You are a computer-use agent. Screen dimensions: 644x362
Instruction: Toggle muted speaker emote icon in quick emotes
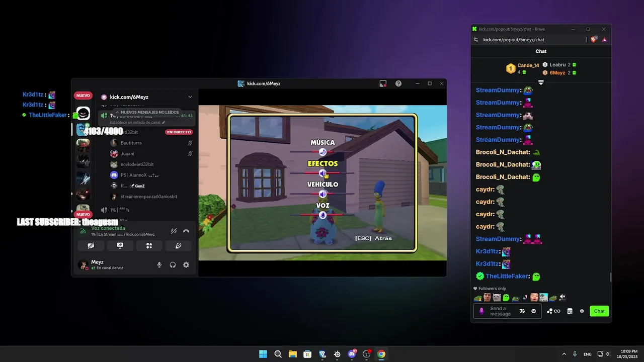click(562, 297)
